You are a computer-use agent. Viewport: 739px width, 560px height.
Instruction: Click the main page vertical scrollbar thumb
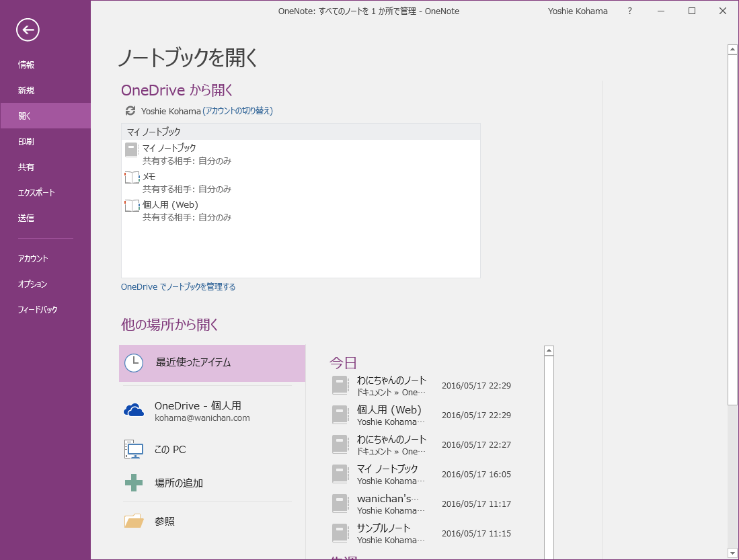(732, 229)
